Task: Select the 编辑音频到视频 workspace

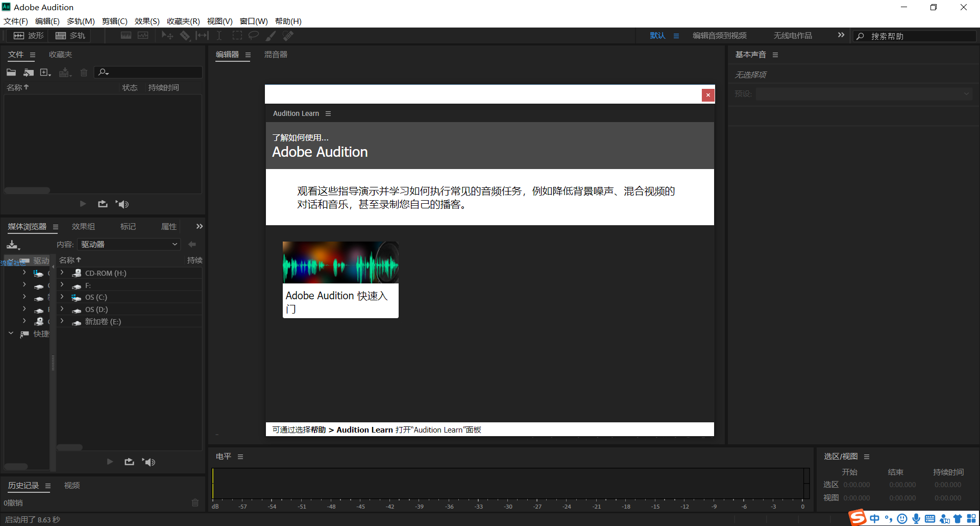Action: tap(720, 36)
